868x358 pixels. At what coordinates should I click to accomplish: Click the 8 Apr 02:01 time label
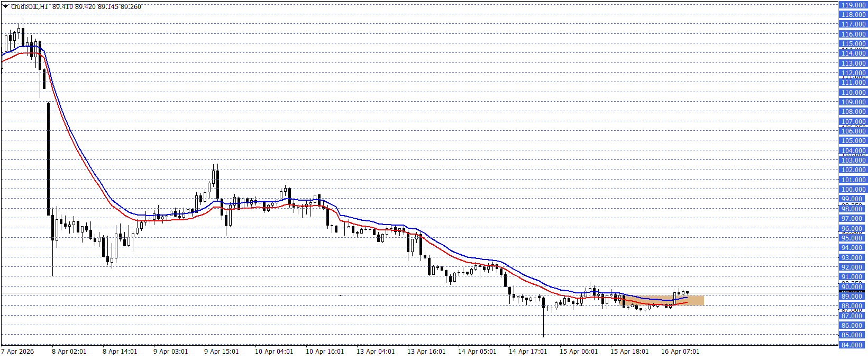click(69, 352)
